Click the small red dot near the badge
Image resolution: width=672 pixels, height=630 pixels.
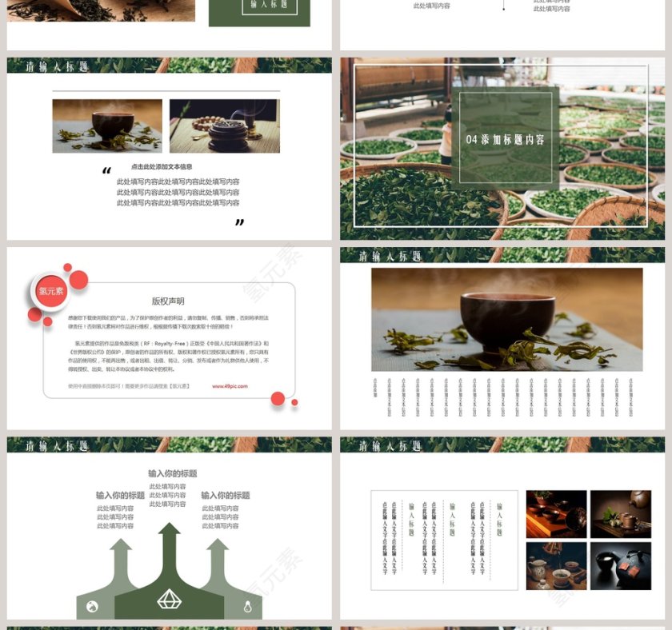[66, 267]
